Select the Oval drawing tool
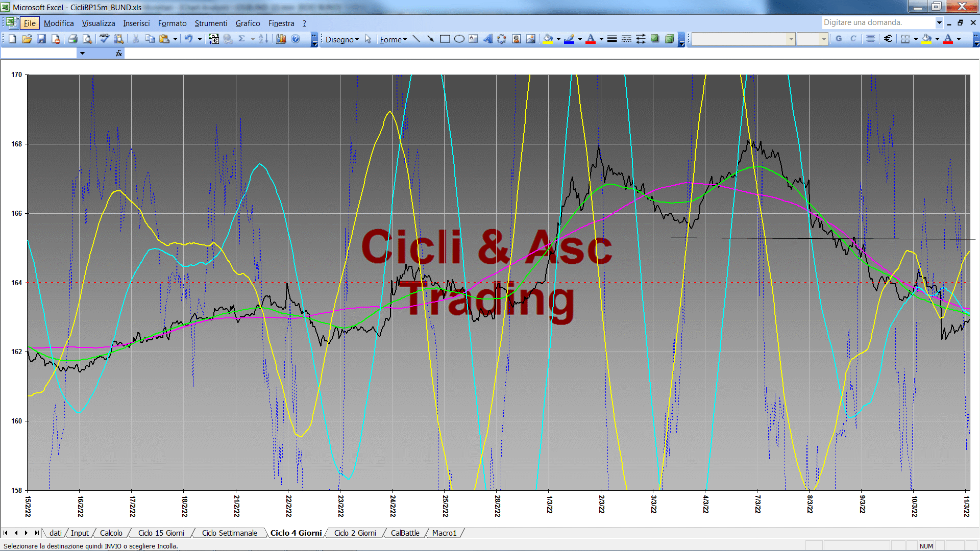Screen dimensions: 980x551 pos(459,39)
